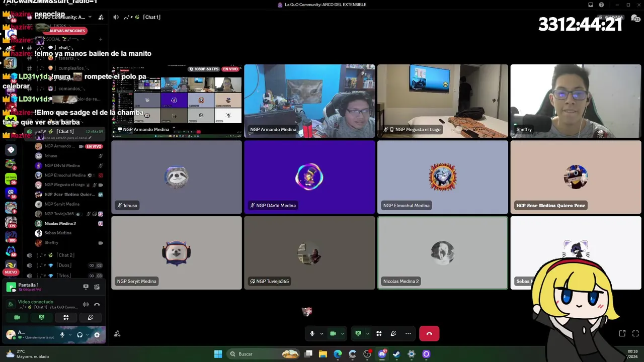Open server with 36 notification badge
Screen dimensions: 644x362
click(x=11, y=178)
